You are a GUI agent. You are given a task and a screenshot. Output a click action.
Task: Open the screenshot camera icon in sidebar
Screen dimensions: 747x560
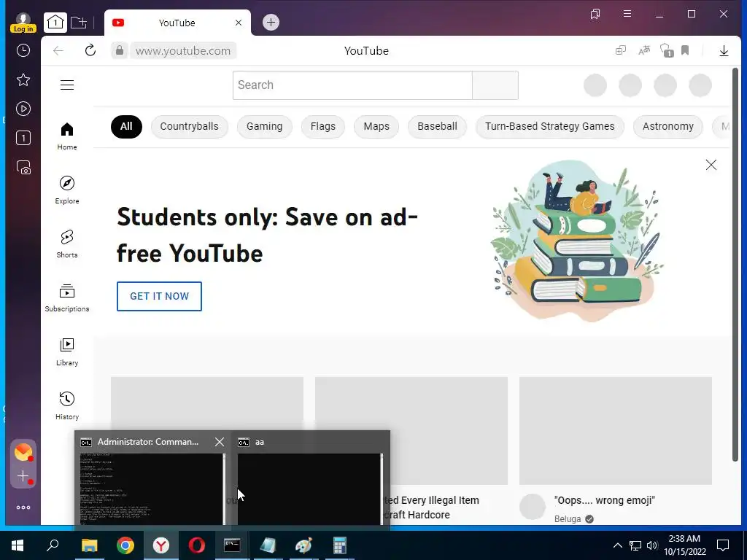point(23,168)
